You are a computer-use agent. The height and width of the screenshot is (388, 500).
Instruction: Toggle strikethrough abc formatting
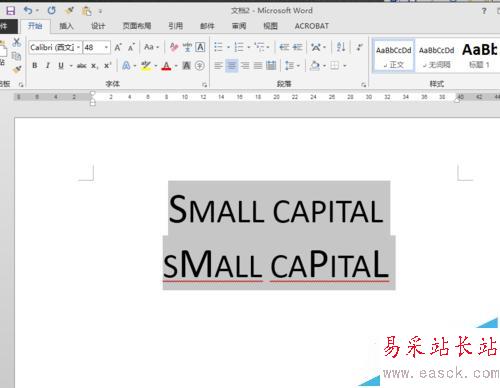[x=81, y=66]
